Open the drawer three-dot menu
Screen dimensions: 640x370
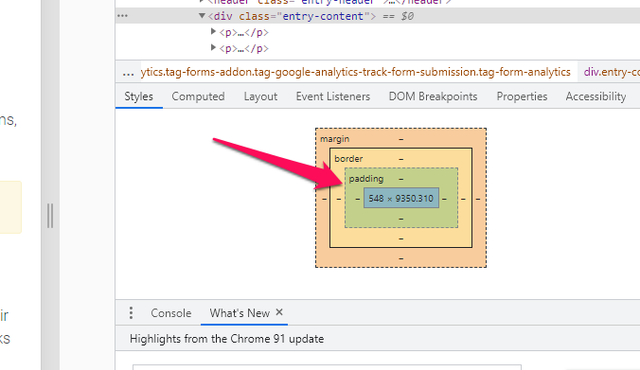pos(131,313)
